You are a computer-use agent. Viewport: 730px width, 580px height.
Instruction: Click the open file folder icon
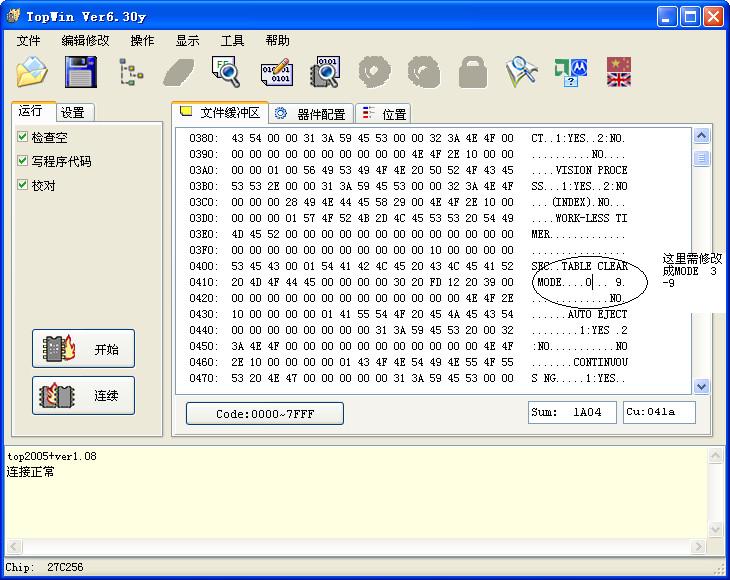point(32,72)
